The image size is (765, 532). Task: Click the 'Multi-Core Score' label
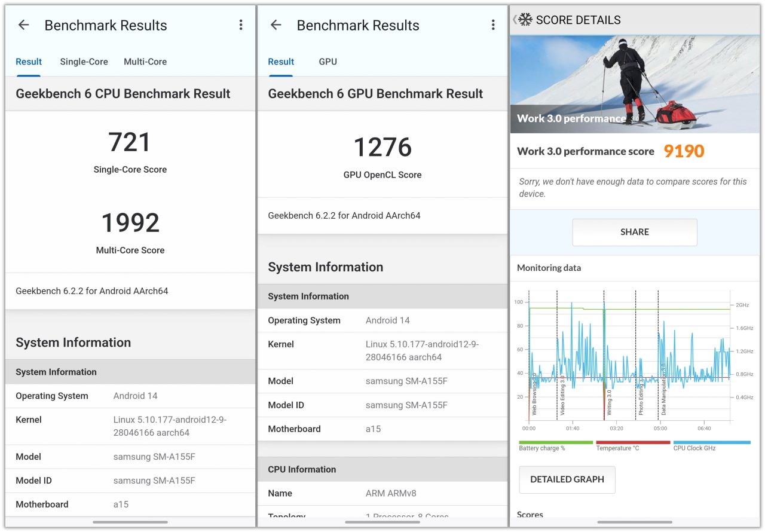130,250
